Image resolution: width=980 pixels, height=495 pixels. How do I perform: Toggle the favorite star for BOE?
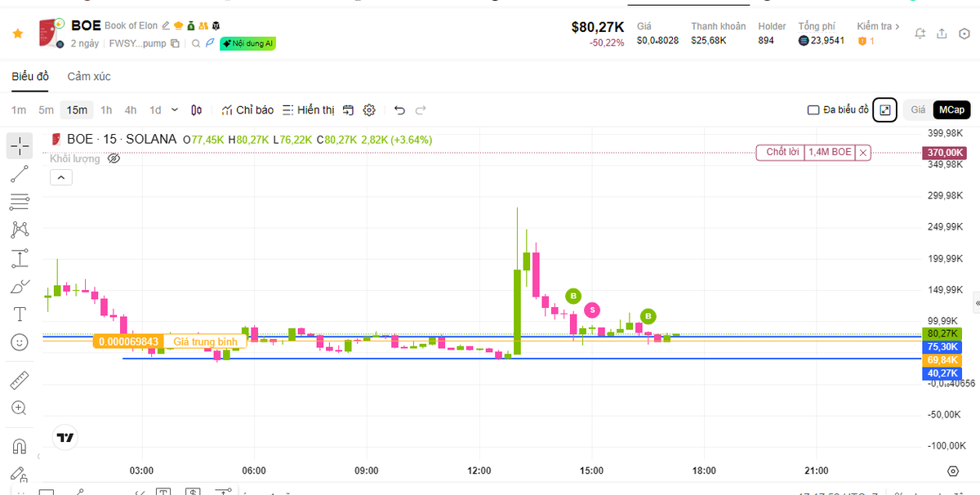click(17, 33)
